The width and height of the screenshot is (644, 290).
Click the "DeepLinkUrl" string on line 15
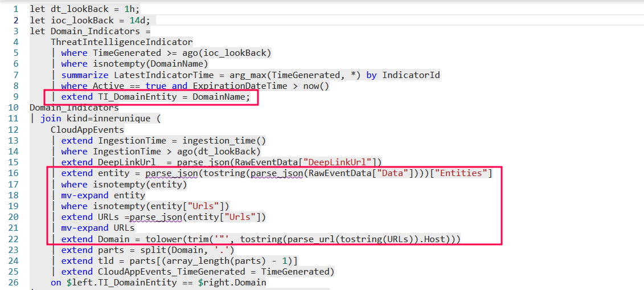coord(340,162)
